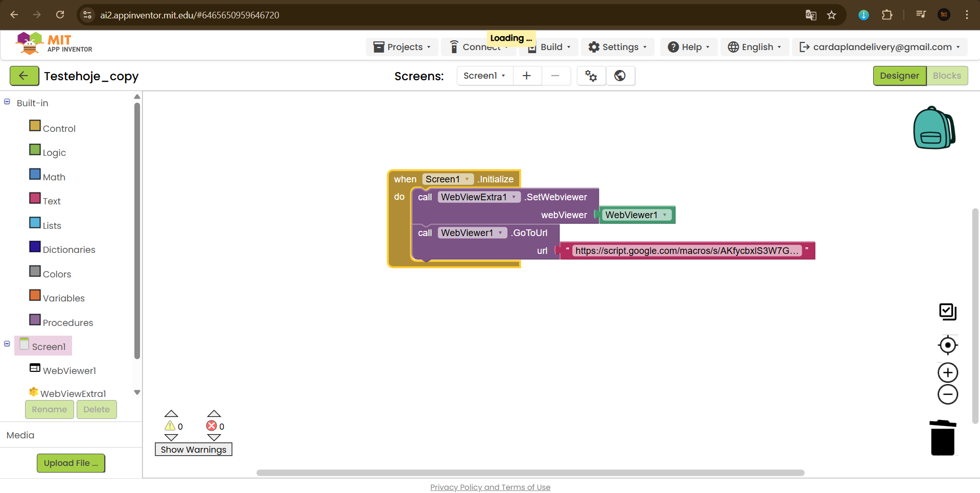Open the backpack in the workspace
Viewport: 980px width, 493px height.
pos(934,128)
